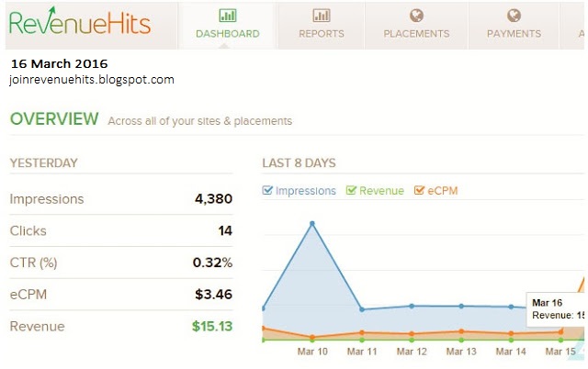
Task: Click the Dashboard bar chart icon
Action: 228,16
